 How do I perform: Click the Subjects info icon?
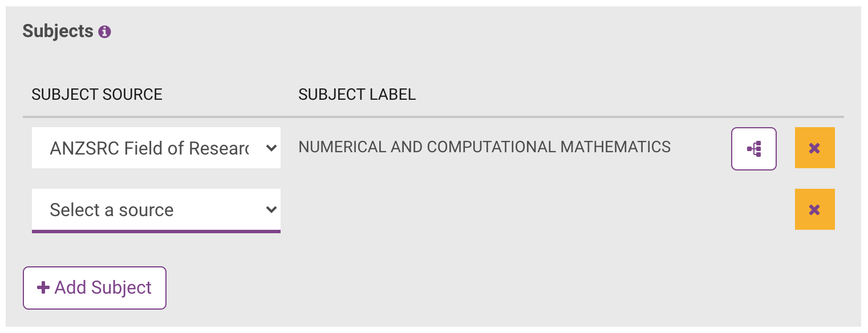tap(104, 32)
